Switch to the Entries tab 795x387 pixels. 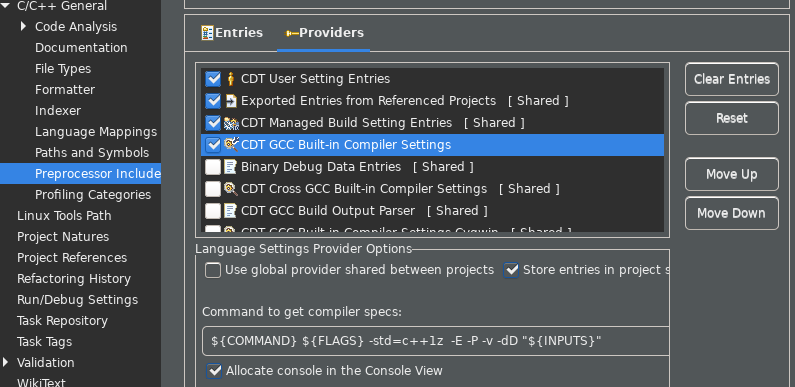click(x=232, y=33)
